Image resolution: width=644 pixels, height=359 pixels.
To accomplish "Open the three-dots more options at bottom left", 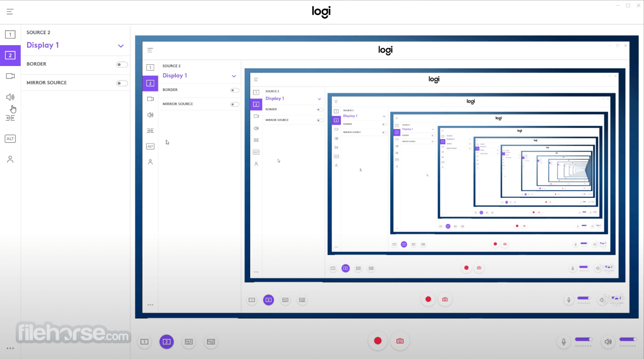I will (10, 349).
